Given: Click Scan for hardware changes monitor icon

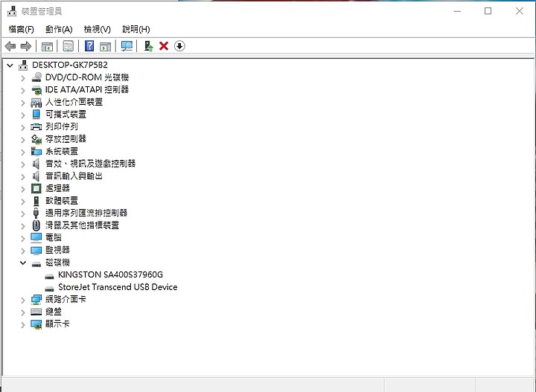Looking at the screenshot, I should 127,46.
